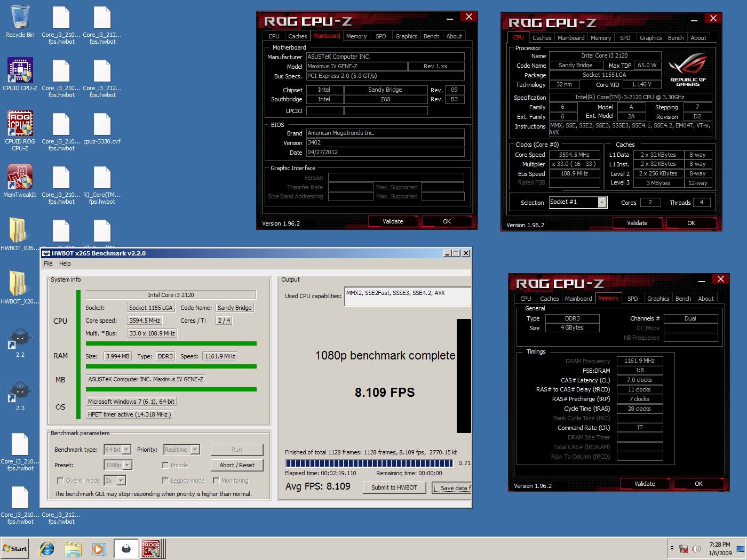Click the Avg FPS: 8.109 label
Image resolution: width=747 pixels, height=560 pixels.
(x=318, y=486)
